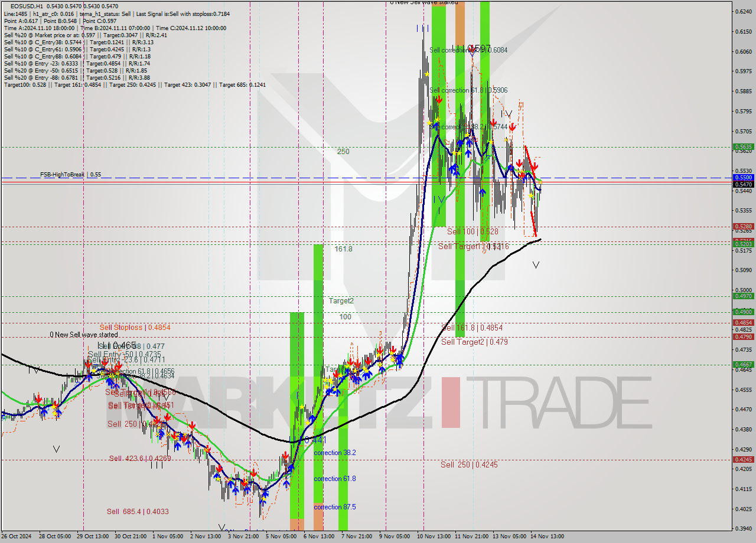756x543 pixels.
Task: Click the 0.4380 price axis value
Action: click(x=743, y=429)
